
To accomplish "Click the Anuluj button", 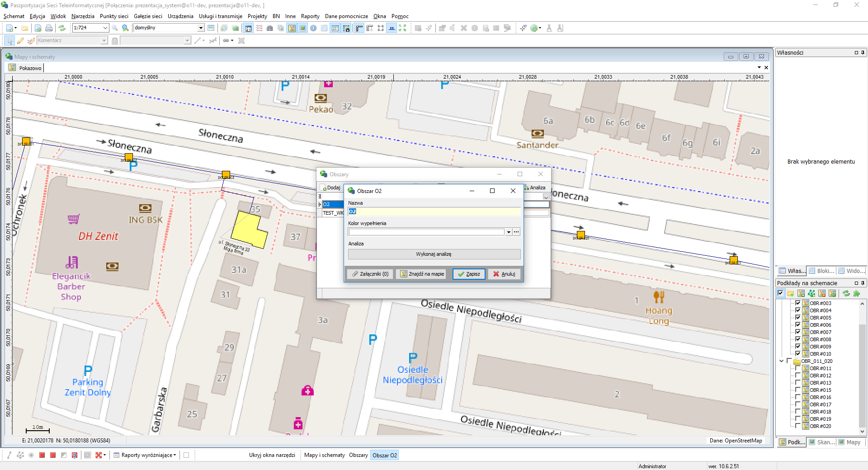I will [504, 274].
